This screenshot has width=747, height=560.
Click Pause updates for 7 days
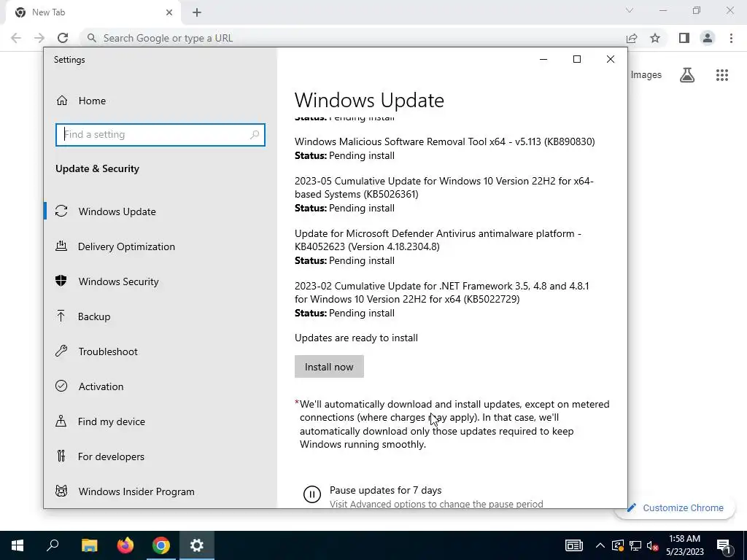click(385, 490)
